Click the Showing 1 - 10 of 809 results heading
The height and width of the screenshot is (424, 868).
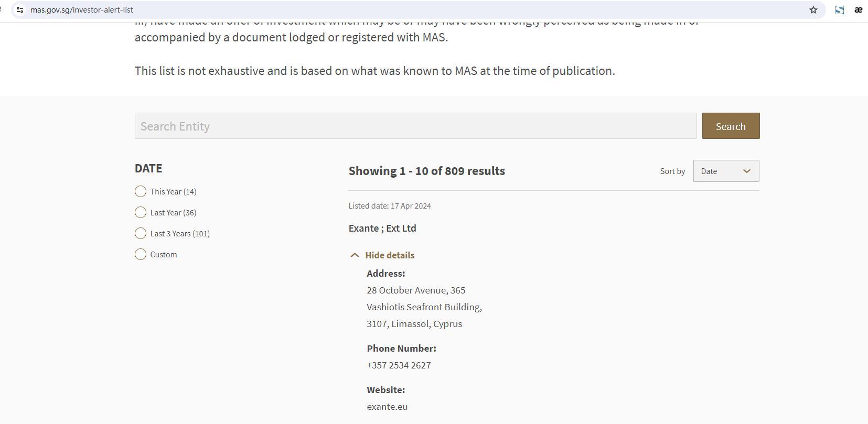pyautogui.click(x=426, y=171)
